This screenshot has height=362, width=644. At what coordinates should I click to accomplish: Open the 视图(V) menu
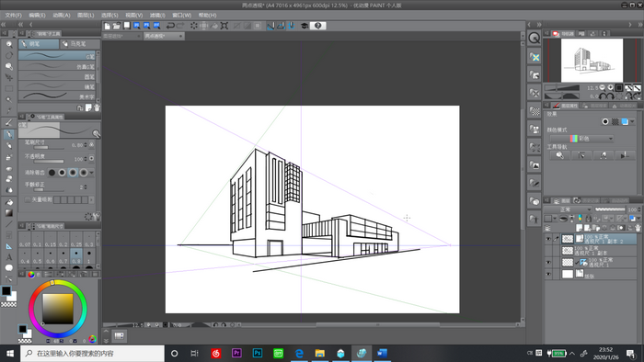(134, 16)
